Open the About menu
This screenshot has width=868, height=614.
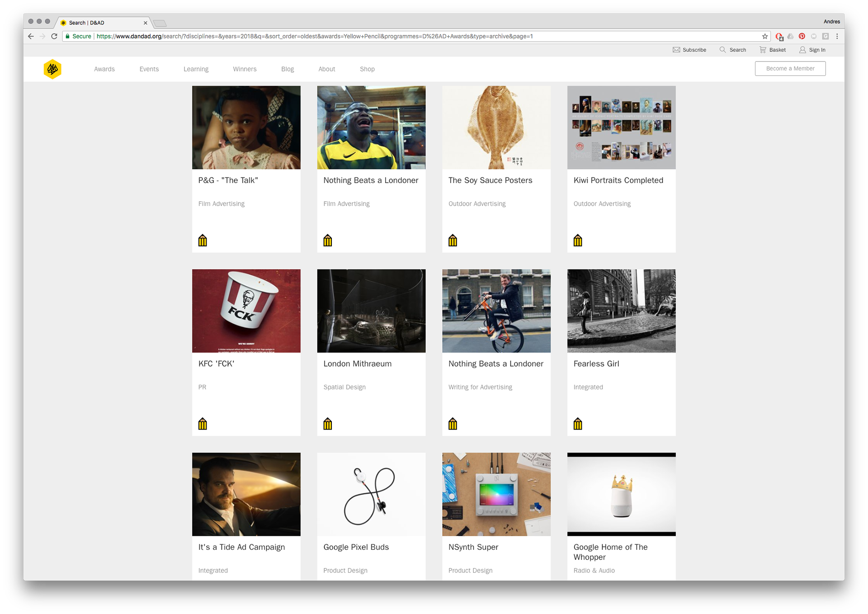pyautogui.click(x=326, y=69)
